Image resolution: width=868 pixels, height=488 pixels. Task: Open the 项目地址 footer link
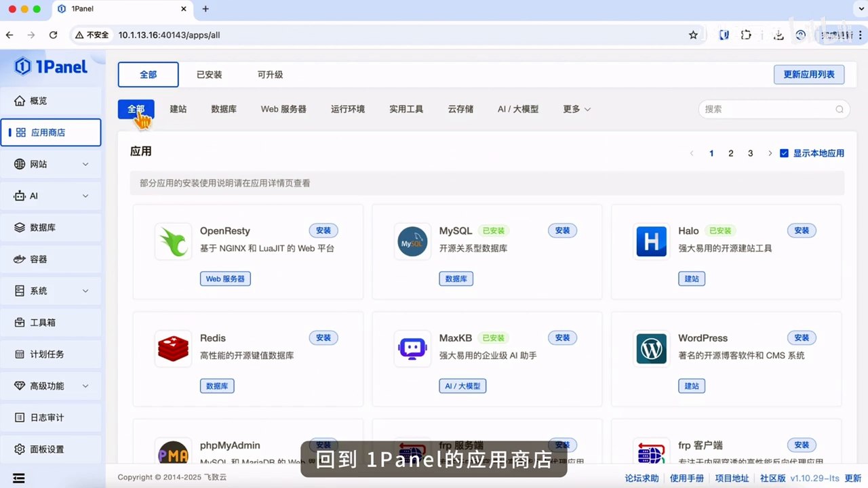click(732, 478)
